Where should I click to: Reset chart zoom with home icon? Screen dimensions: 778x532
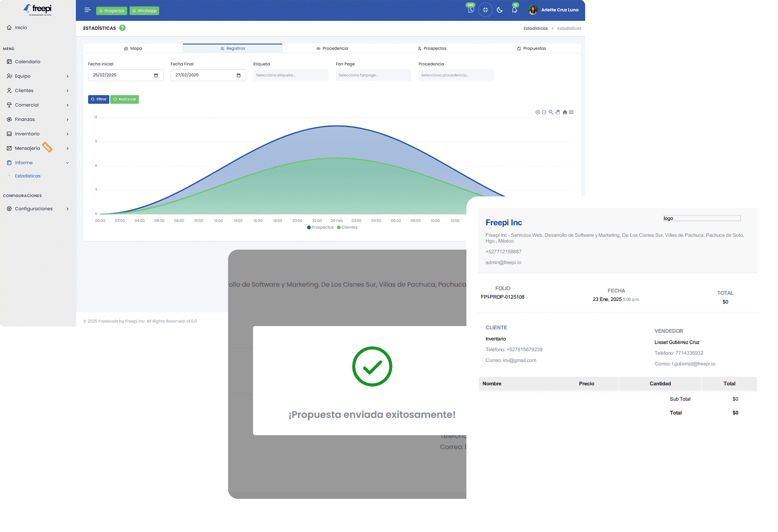click(x=565, y=112)
